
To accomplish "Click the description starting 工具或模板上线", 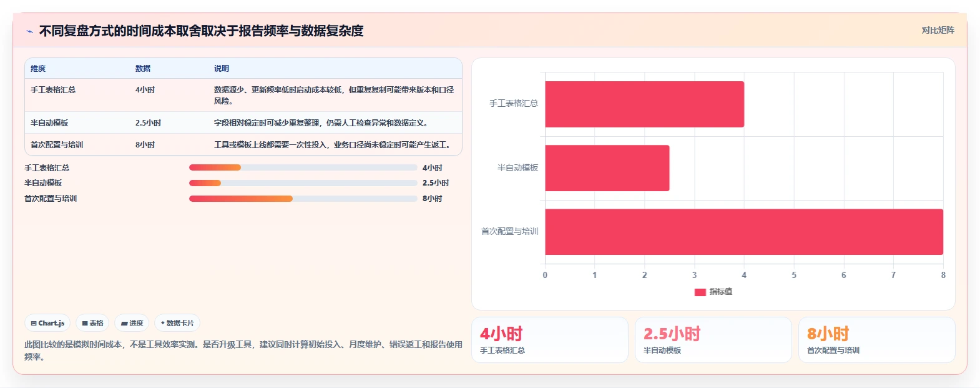I will pyautogui.click(x=333, y=145).
